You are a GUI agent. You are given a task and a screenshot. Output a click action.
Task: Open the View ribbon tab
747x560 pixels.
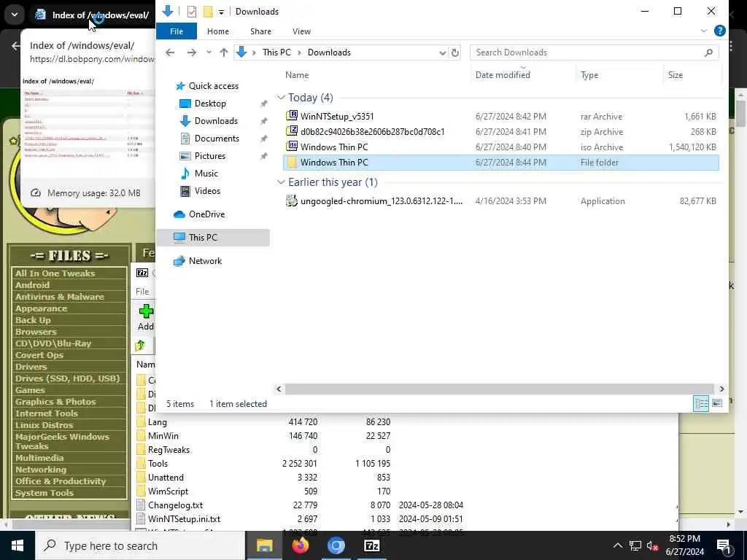(301, 31)
